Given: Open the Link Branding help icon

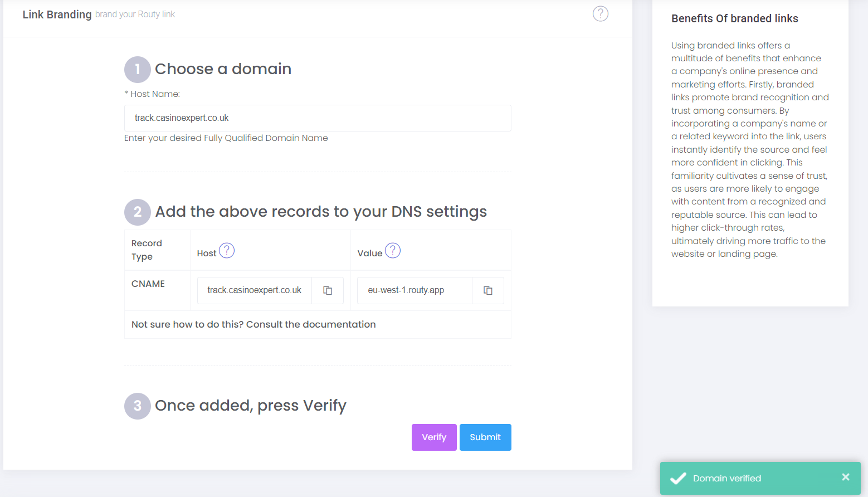Looking at the screenshot, I should [600, 14].
